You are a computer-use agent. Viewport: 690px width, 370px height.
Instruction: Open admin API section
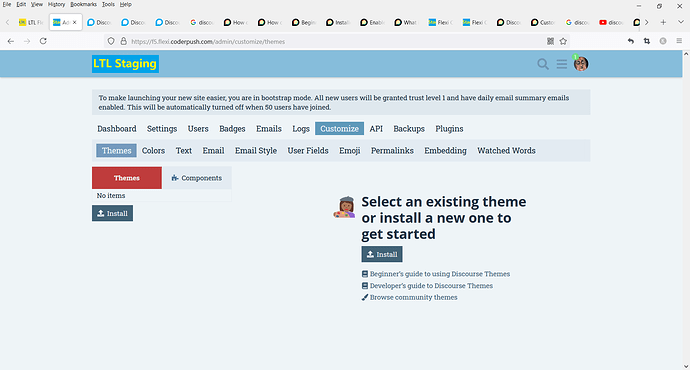click(x=376, y=128)
